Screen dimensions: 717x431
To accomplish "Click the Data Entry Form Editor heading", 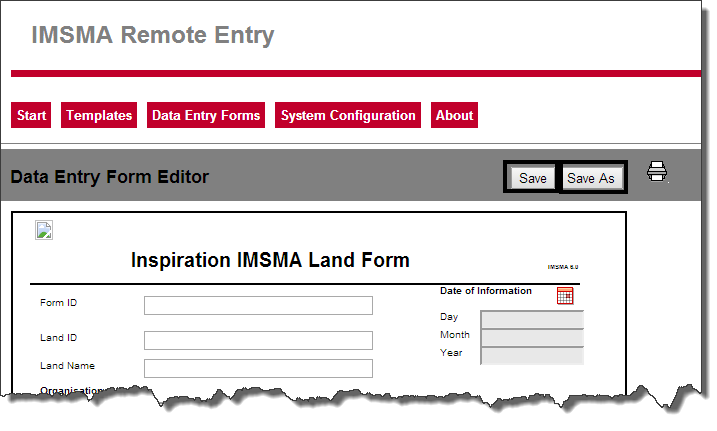I will click(110, 177).
